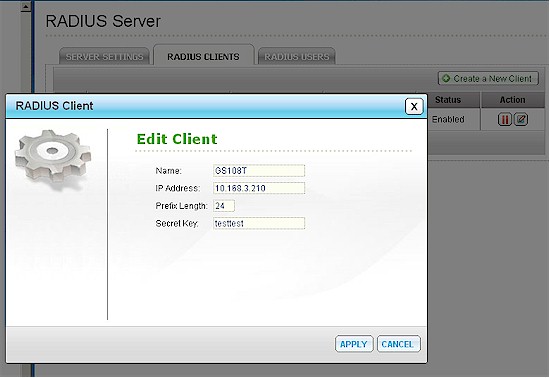Click the Edit Client heading
This screenshot has height=378, width=550.
coord(177,139)
